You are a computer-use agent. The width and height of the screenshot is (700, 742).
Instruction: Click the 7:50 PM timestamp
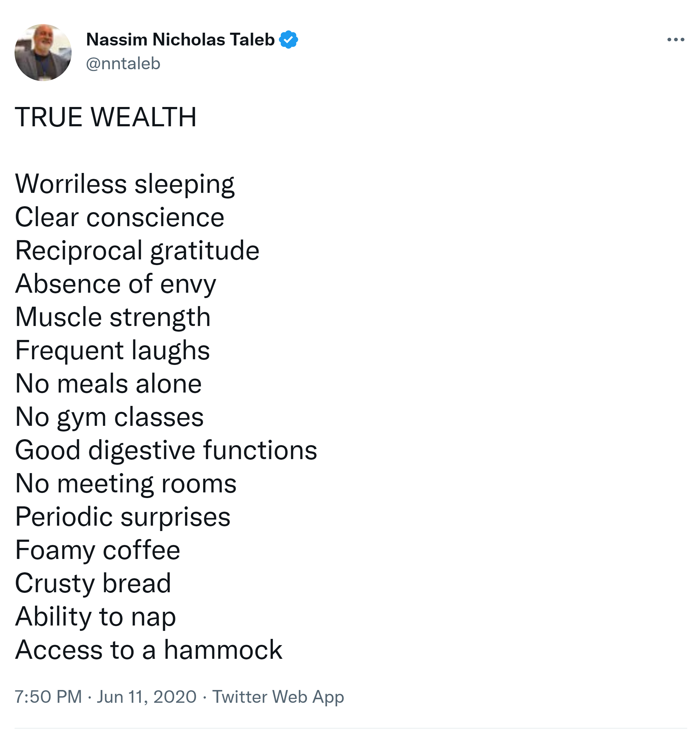(48, 697)
